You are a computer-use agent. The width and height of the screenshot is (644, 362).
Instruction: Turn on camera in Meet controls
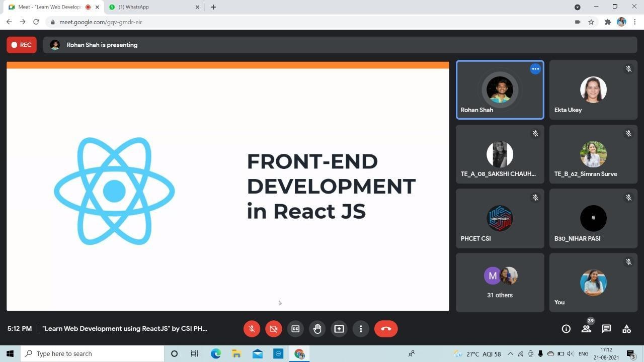coord(274,329)
